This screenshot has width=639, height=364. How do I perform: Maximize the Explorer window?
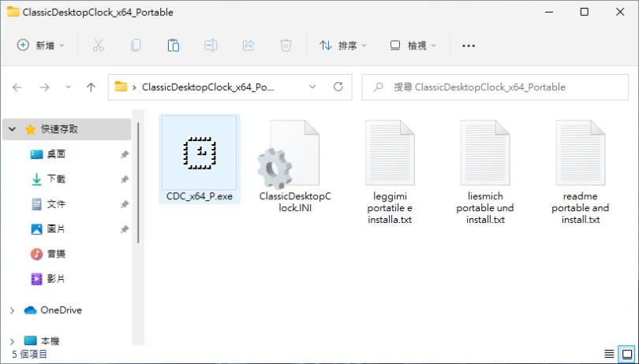pyautogui.click(x=585, y=12)
